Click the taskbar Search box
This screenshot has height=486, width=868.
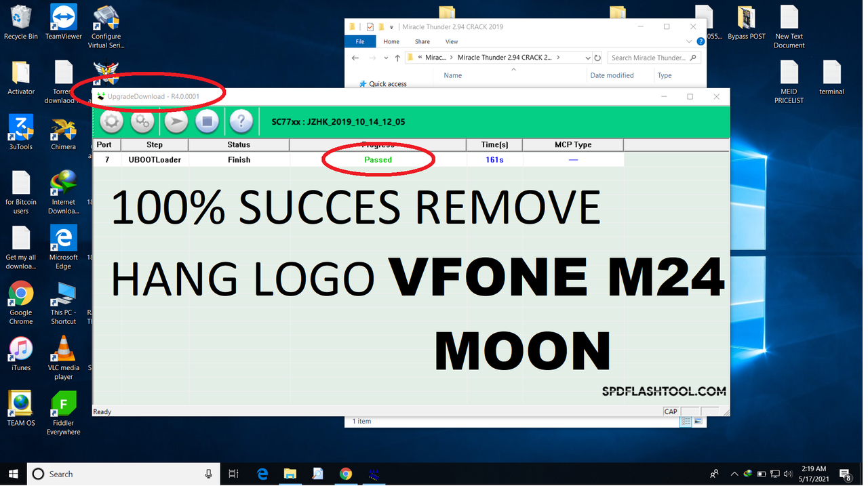124,474
